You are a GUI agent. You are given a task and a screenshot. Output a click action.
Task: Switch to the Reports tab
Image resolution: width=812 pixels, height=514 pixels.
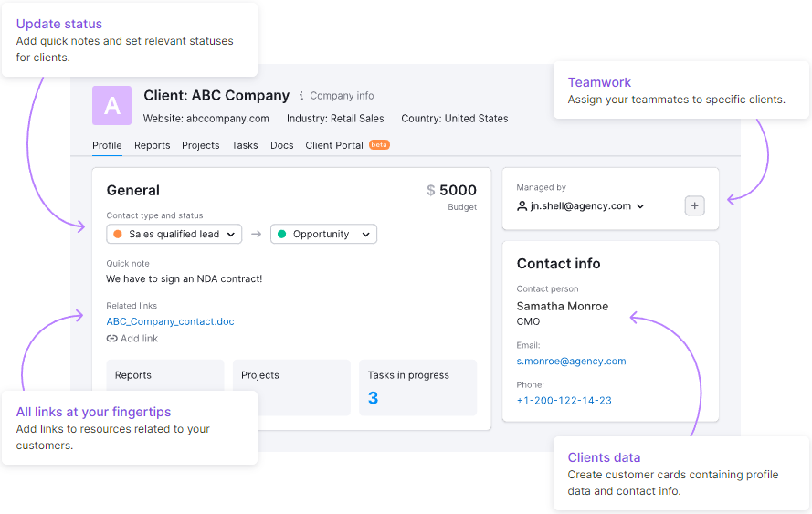click(x=153, y=145)
